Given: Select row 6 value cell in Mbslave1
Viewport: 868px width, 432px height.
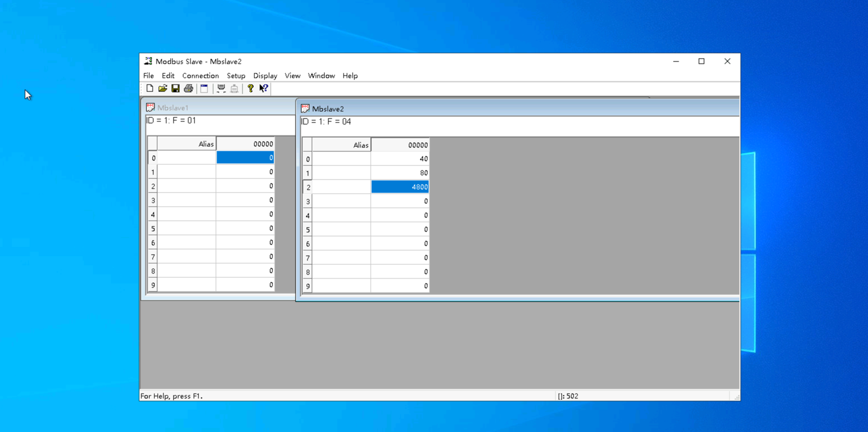Looking at the screenshot, I should point(245,243).
